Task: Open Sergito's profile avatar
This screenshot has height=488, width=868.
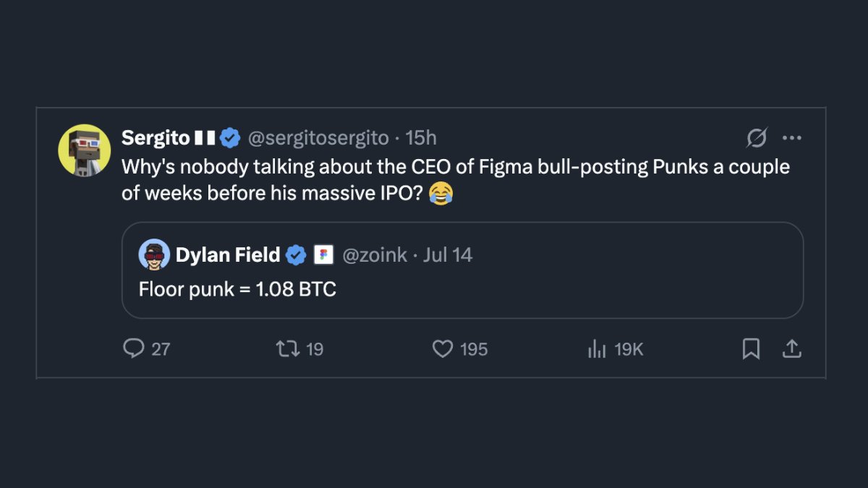Action: 84,150
